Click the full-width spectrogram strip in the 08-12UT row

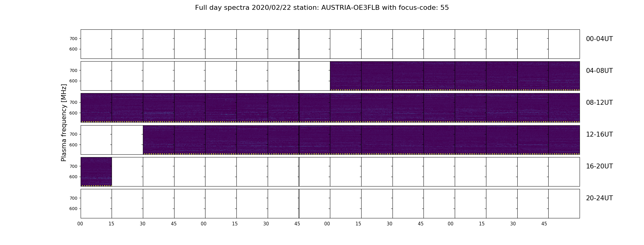[330, 108]
